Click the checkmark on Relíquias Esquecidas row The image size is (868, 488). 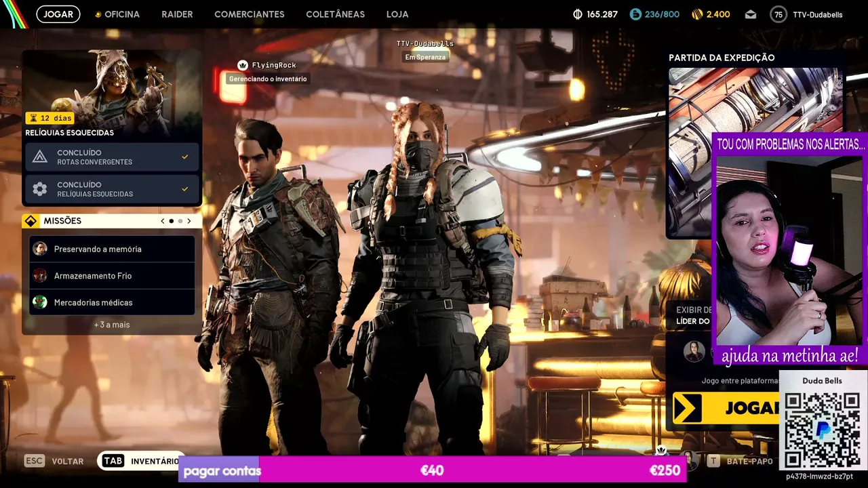pyautogui.click(x=184, y=189)
